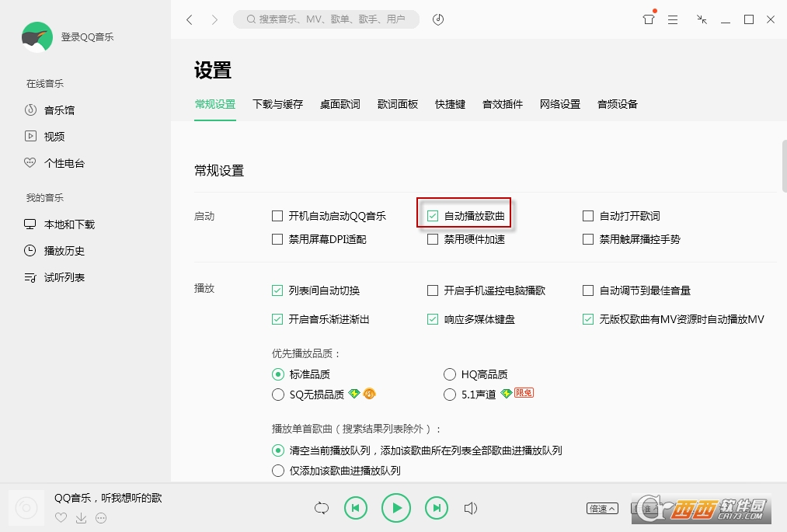
Task: Enable 开机自动启动QQ音乐 checkbox
Action: point(277,216)
